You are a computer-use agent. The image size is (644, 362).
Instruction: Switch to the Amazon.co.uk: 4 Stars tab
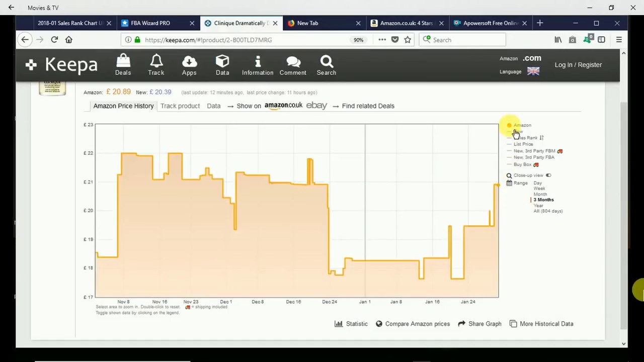(x=407, y=23)
